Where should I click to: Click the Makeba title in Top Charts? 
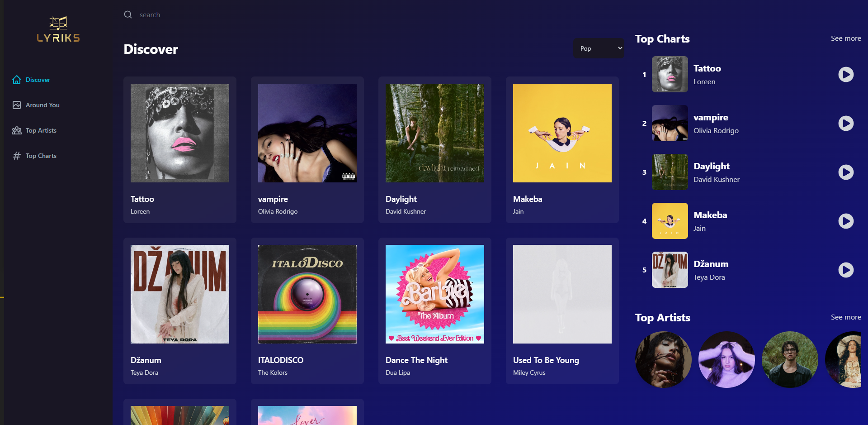coord(710,215)
